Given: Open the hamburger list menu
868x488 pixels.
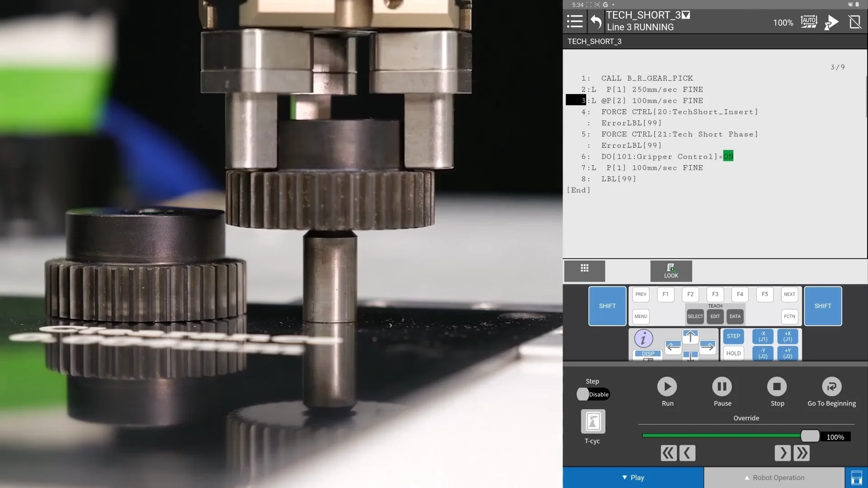Looking at the screenshot, I should [x=575, y=21].
